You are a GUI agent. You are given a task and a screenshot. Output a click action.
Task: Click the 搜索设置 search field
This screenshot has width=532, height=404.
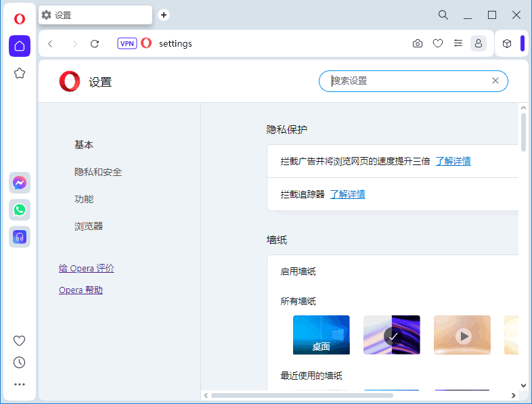(409, 81)
